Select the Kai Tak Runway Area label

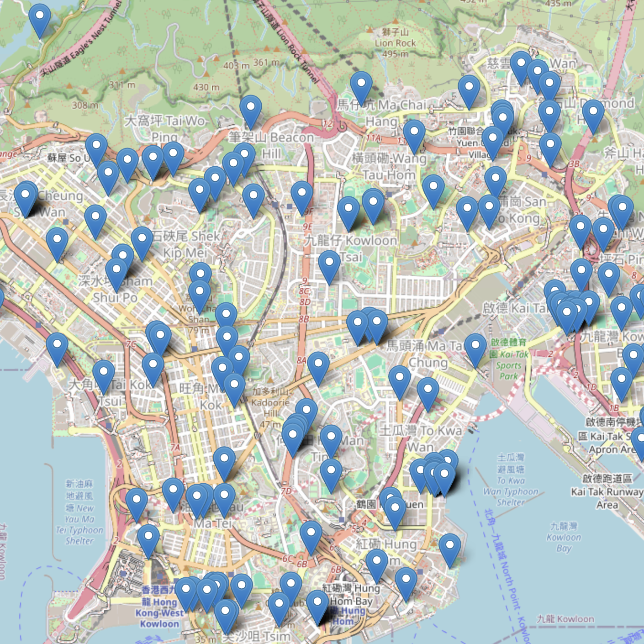click(607, 491)
